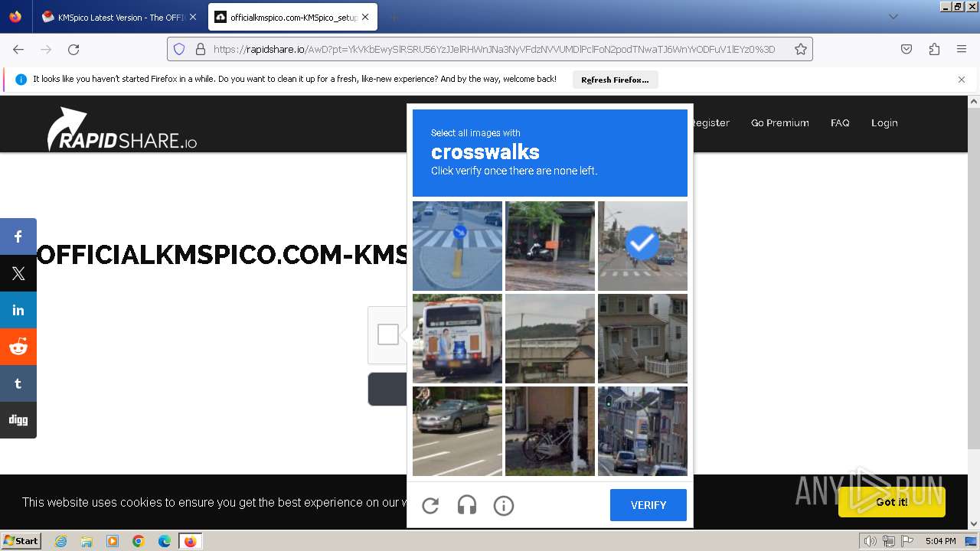
Task: Select the tile with the traffic light street
Action: pyautogui.click(x=642, y=431)
